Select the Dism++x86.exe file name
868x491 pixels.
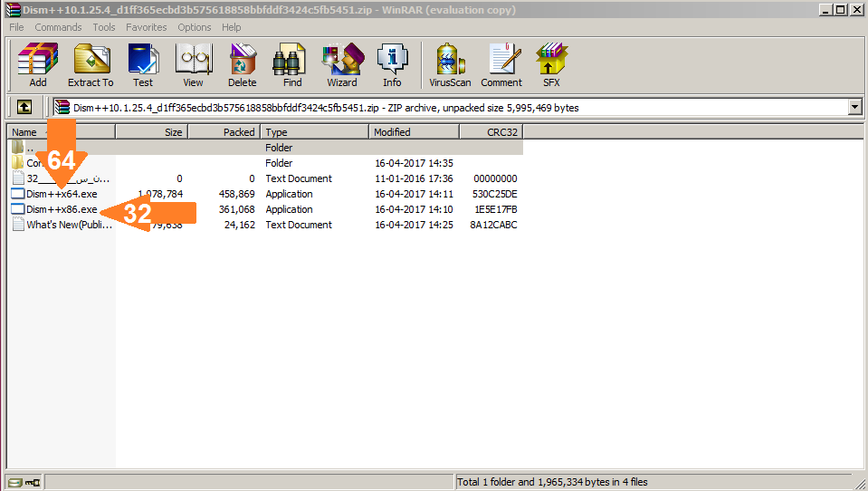(x=62, y=209)
